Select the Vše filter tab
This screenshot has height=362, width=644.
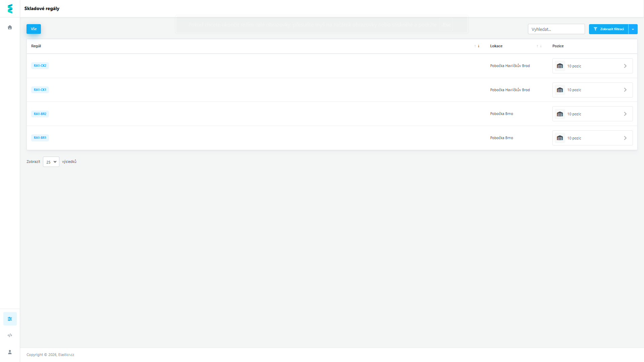click(x=34, y=29)
